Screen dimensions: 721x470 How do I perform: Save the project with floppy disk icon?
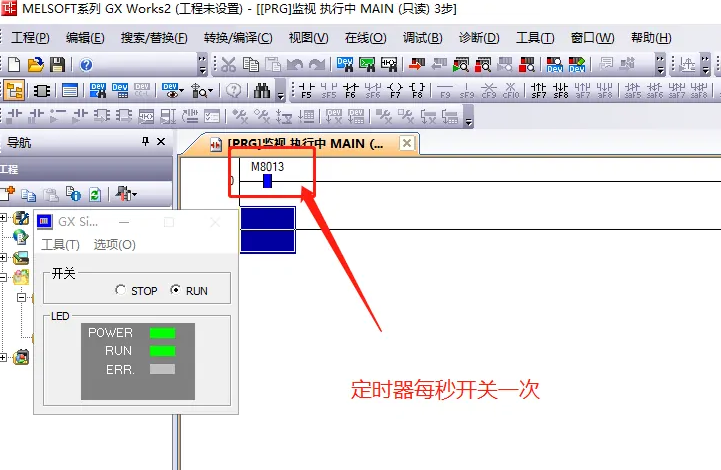(57, 64)
